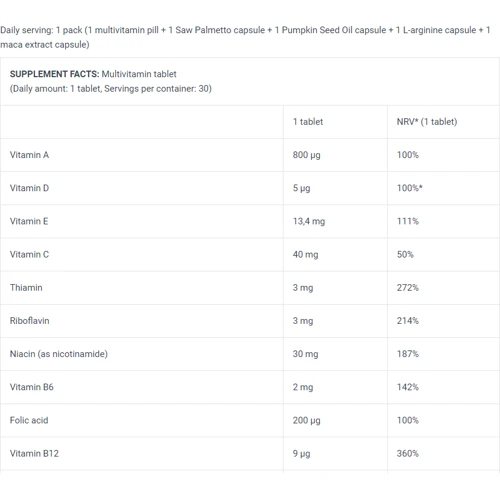Screen dimensions: 500x500
Task: Select the Vitamin A row label
Action: (29, 155)
